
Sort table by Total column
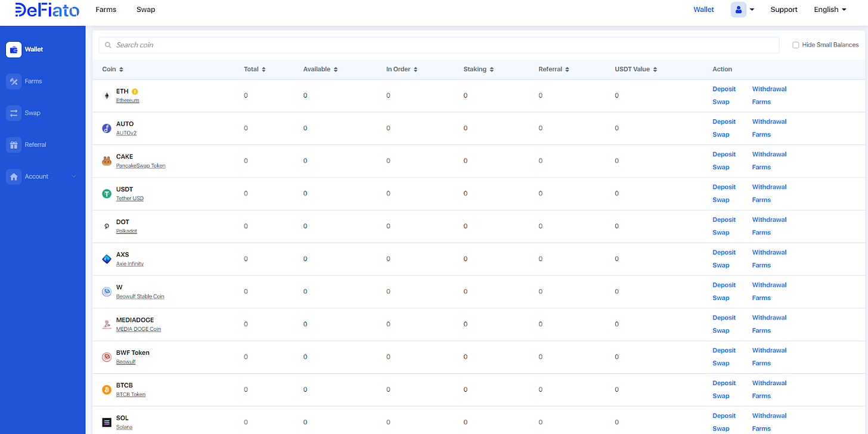tap(255, 69)
